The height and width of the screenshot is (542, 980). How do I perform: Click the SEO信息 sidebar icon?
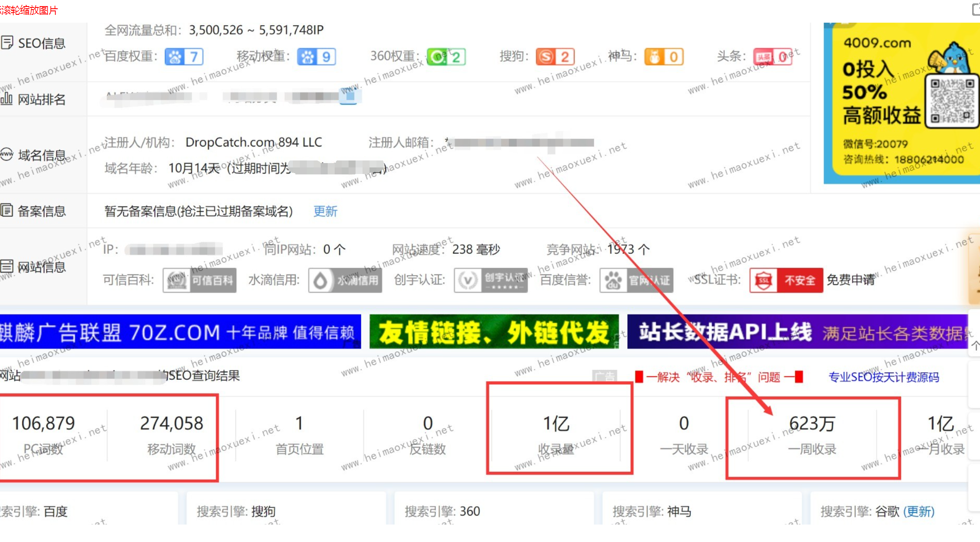point(7,42)
